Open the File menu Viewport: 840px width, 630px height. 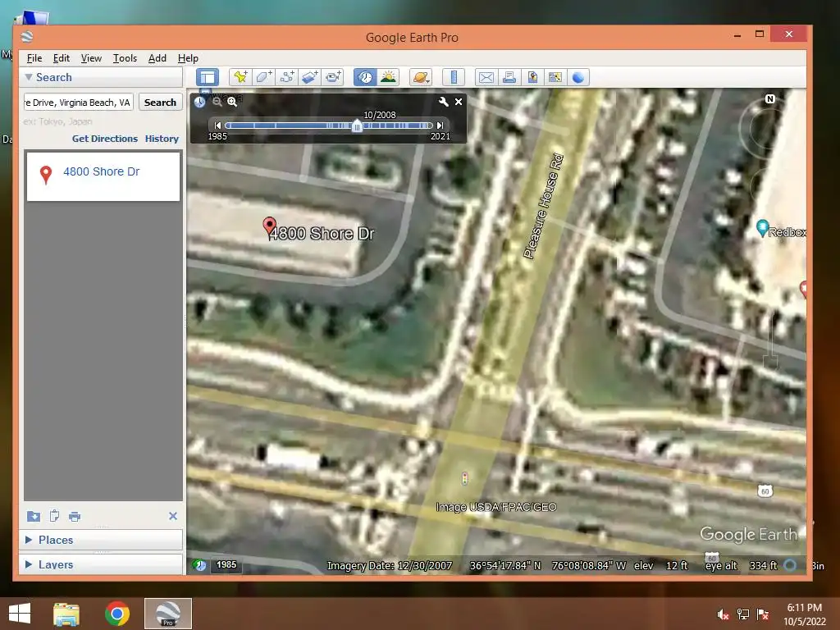pos(34,58)
